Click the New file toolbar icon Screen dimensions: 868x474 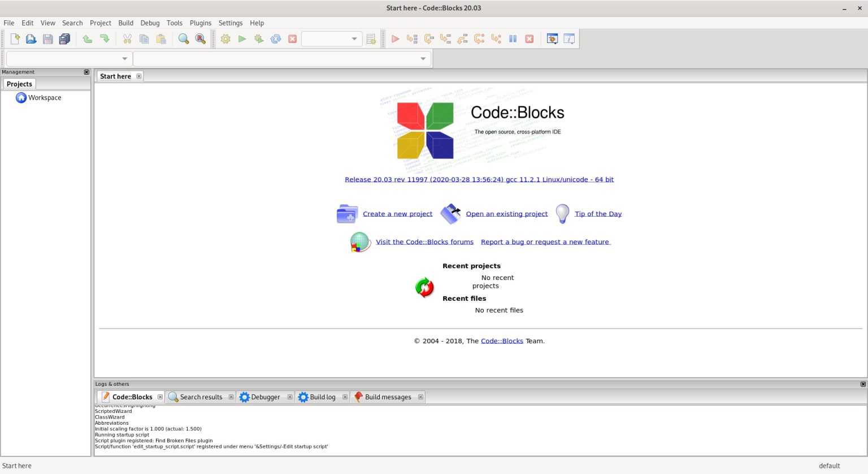tap(15, 39)
